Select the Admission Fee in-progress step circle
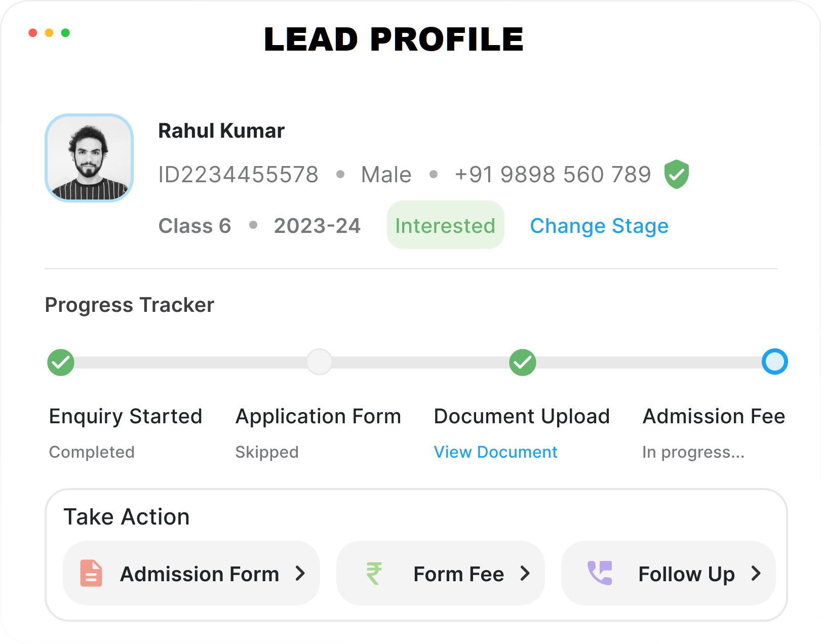 pyautogui.click(x=774, y=362)
